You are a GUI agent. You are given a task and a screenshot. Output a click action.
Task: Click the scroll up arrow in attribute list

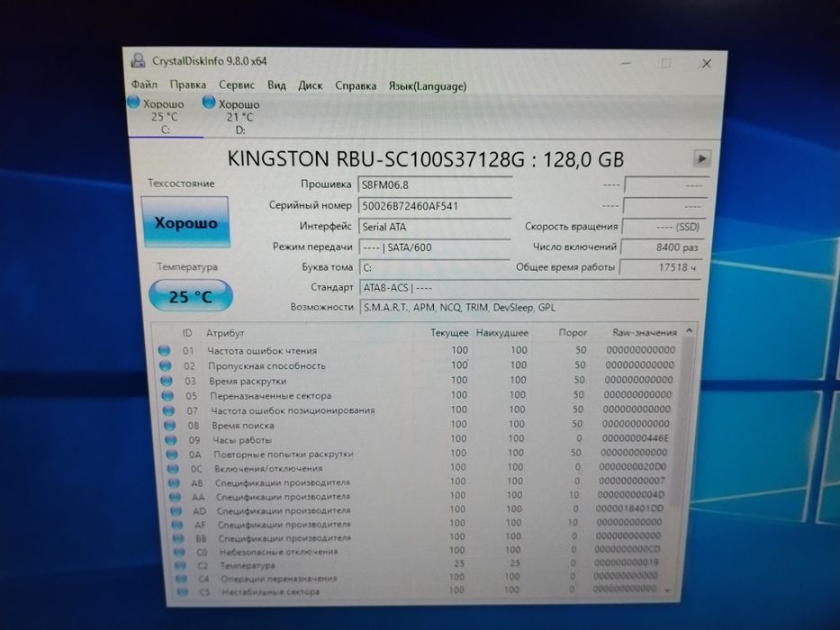click(x=690, y=331)
